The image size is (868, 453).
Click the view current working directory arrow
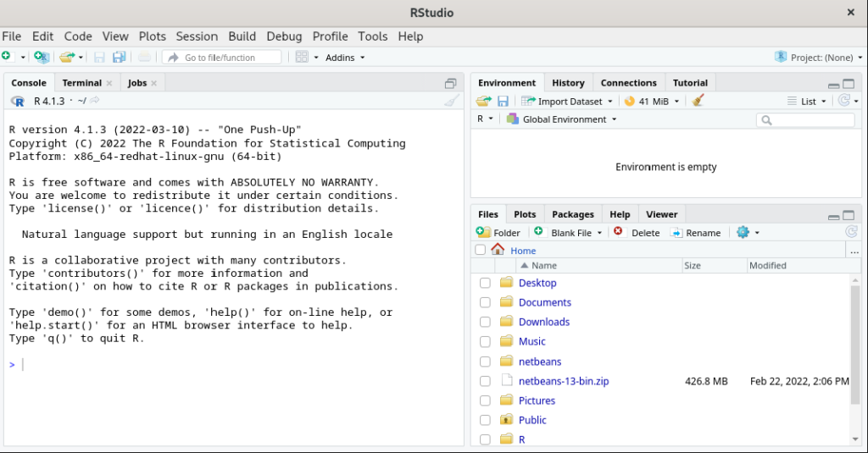click(95, 100)
